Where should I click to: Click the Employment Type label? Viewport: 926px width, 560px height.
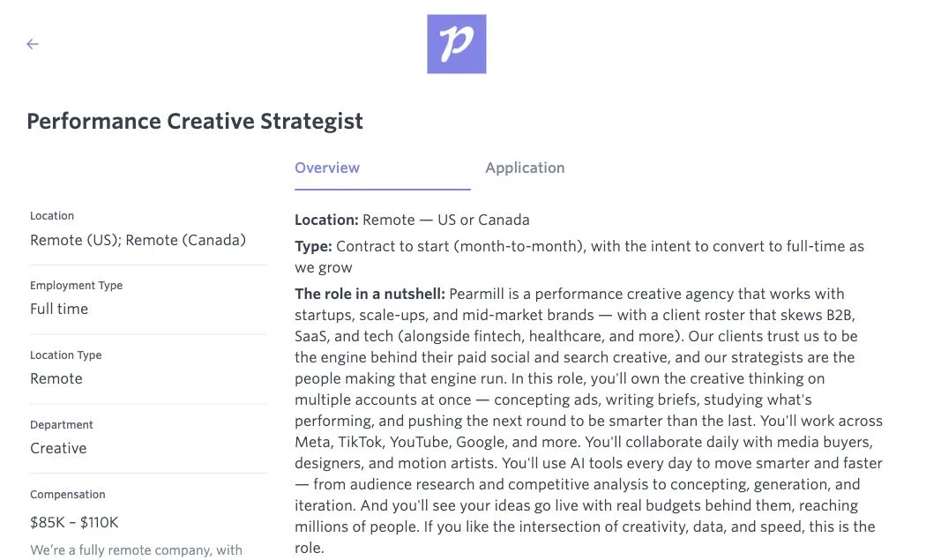click(76, 286)
